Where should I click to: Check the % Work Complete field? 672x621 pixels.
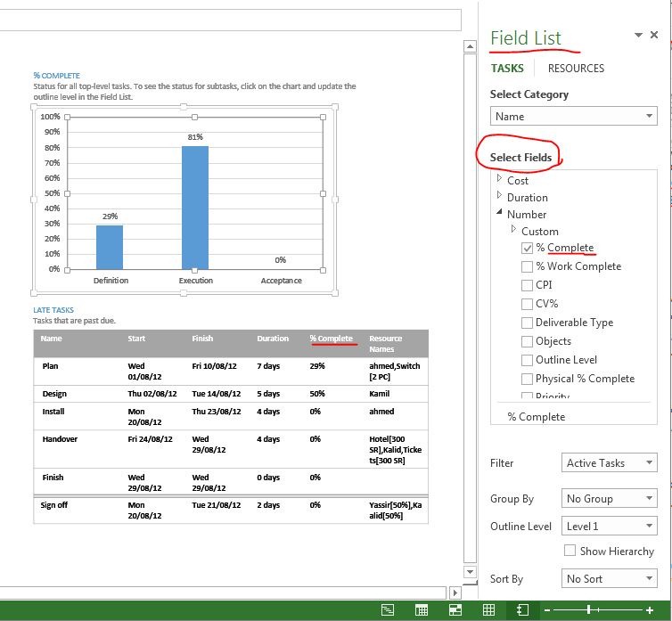tap(527, 266)
